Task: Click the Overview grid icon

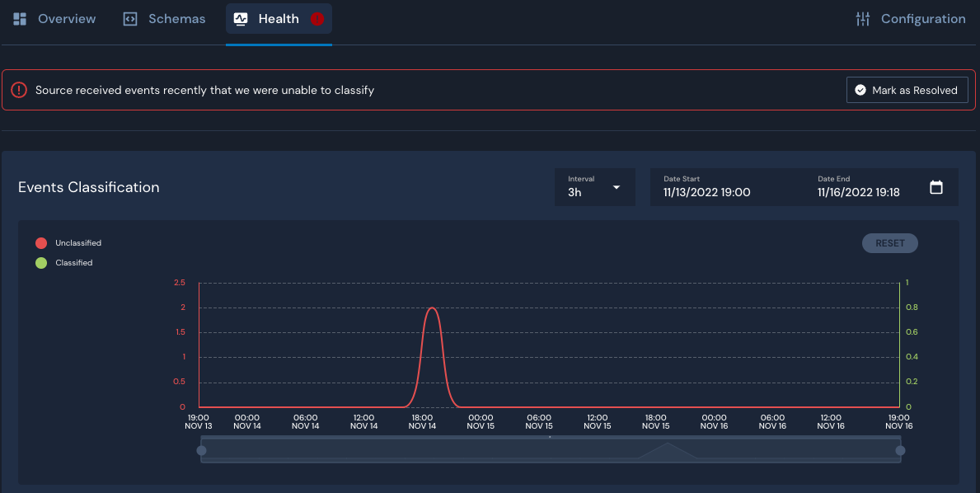Action: [21, 19]
